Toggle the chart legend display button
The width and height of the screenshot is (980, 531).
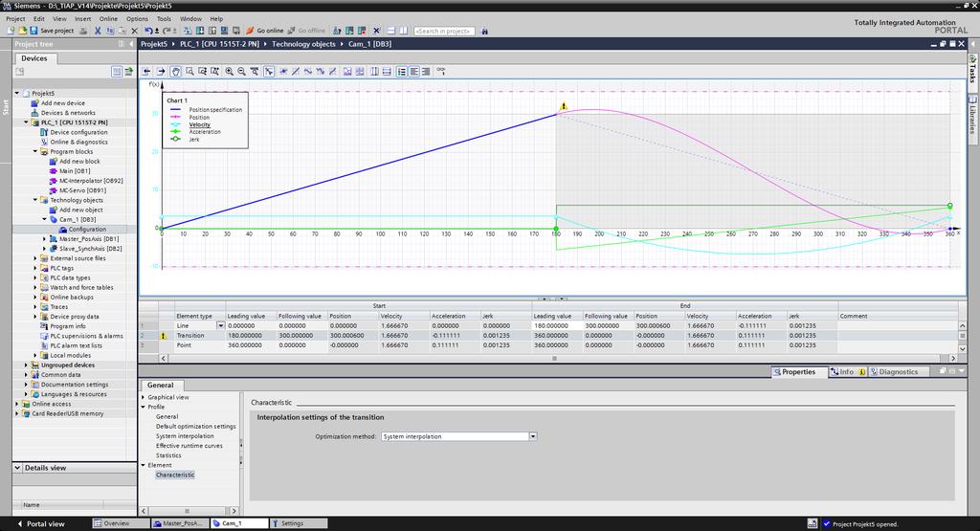tap(401, 71)
